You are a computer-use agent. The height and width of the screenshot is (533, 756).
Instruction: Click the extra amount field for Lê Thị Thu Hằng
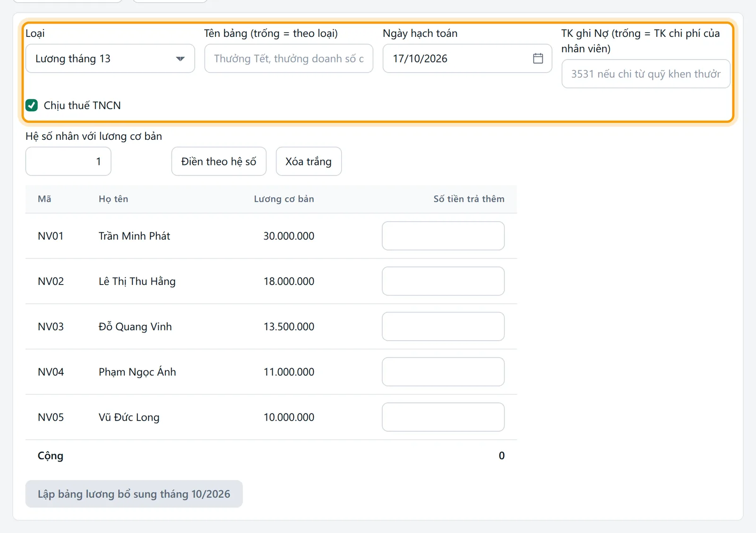point(443,281)
